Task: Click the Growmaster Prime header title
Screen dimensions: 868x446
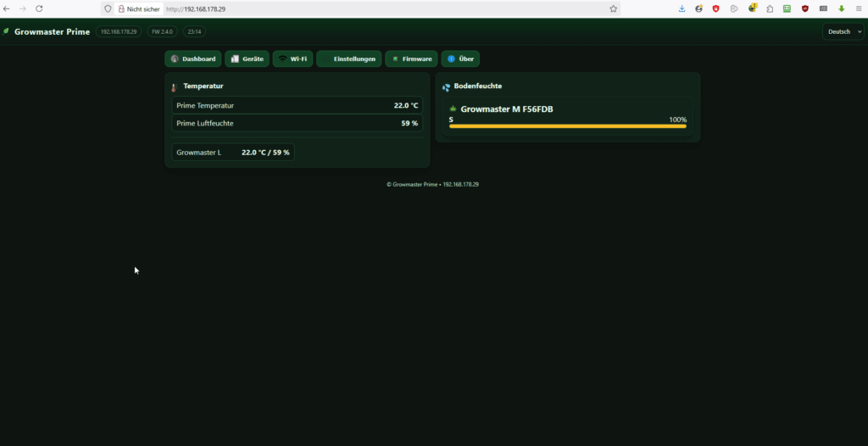Action: pyautogui.click(x=52, y=32)
